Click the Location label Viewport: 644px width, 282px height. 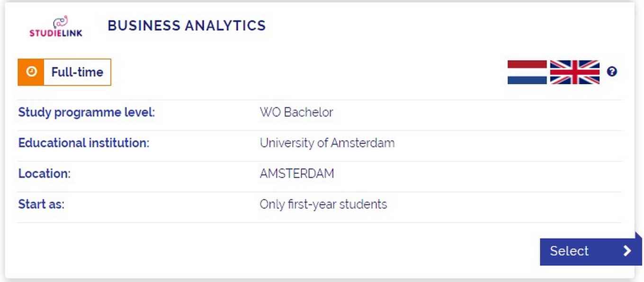tap(44, 174)
